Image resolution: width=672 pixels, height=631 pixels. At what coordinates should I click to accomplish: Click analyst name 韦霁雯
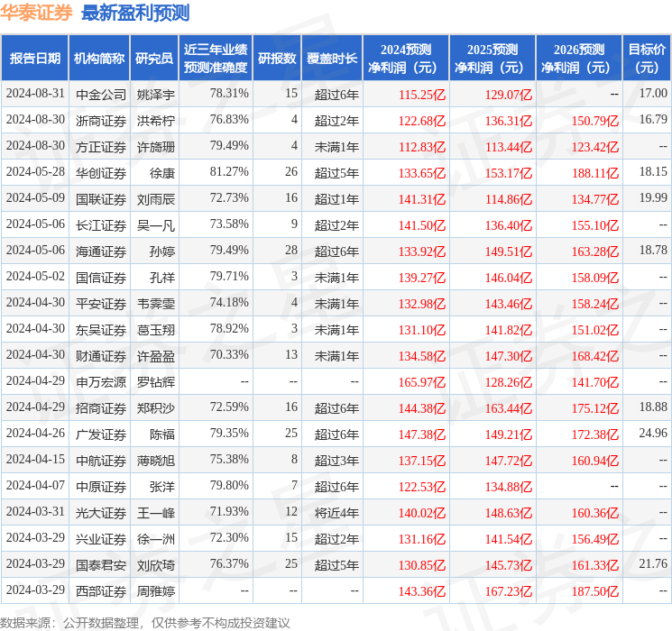156,304
